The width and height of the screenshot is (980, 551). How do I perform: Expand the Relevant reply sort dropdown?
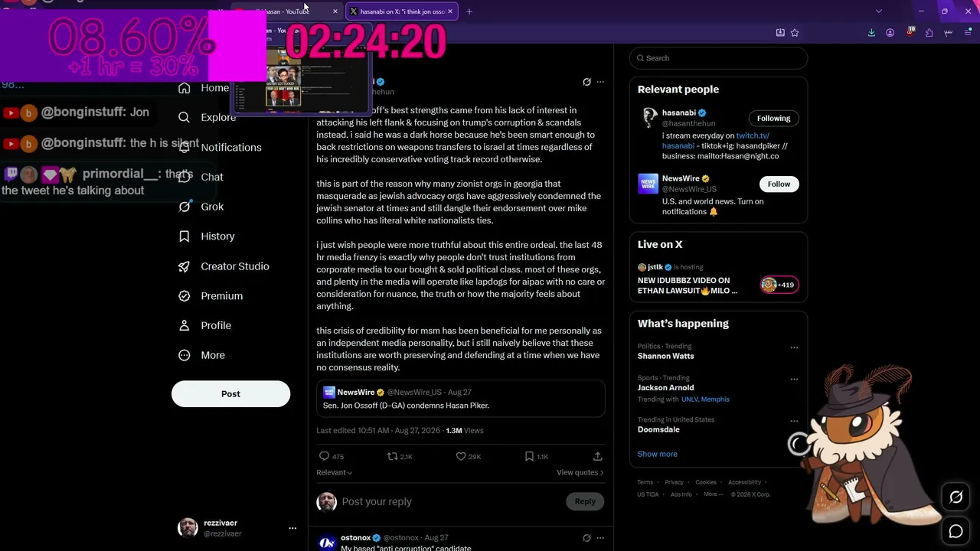(335, 473)
